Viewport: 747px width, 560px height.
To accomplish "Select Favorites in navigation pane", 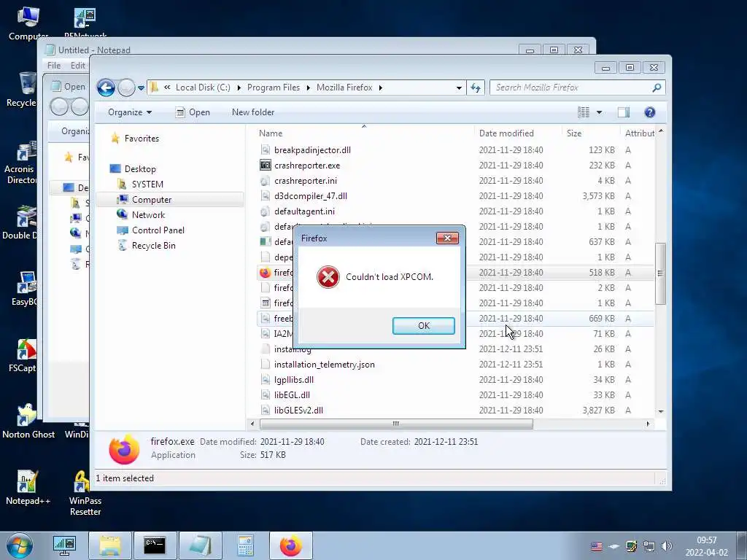I will (142, 139).
